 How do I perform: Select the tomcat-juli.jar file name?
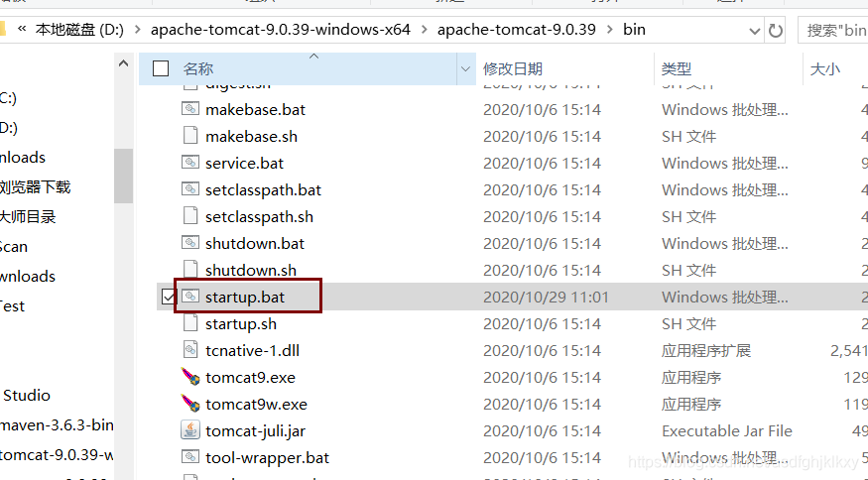pyautogui.click(x=255, y=430)
